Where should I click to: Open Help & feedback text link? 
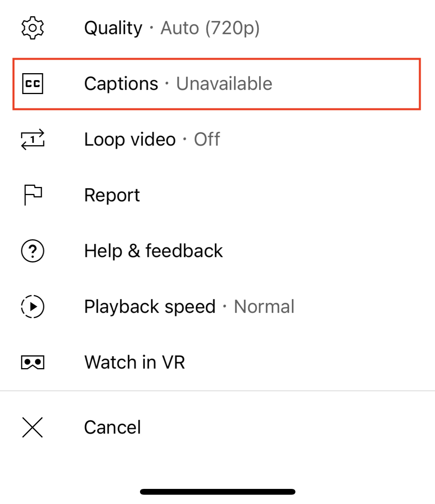154,251
